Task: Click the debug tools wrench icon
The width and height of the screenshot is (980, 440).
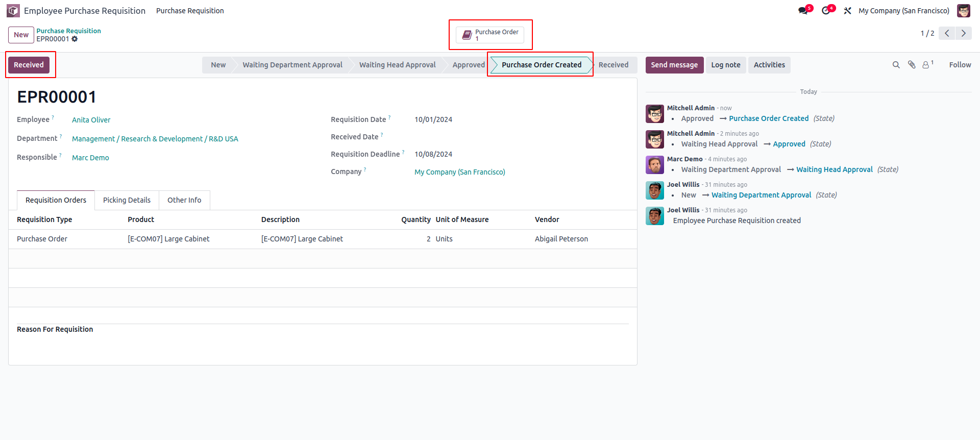Action: tap(847, 11)
